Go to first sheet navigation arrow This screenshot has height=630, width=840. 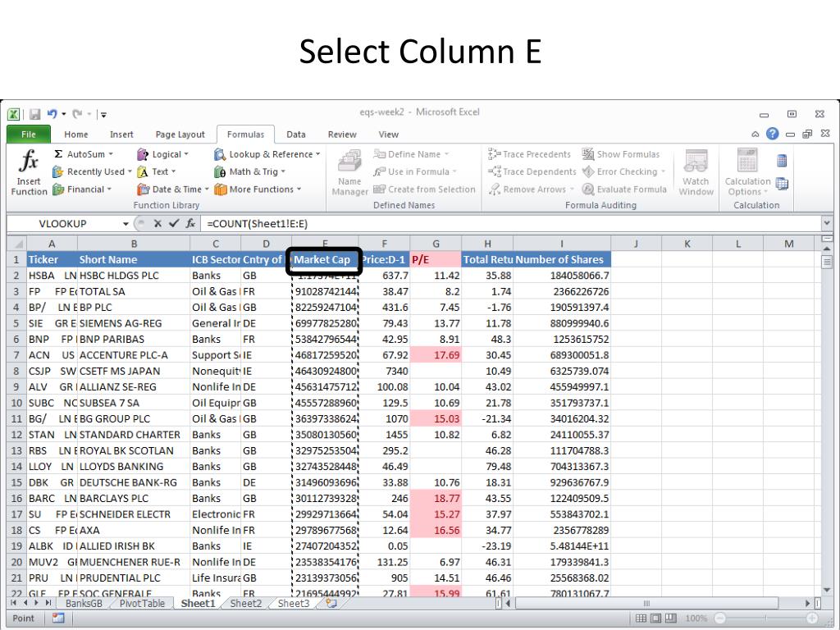pos(13,603)
